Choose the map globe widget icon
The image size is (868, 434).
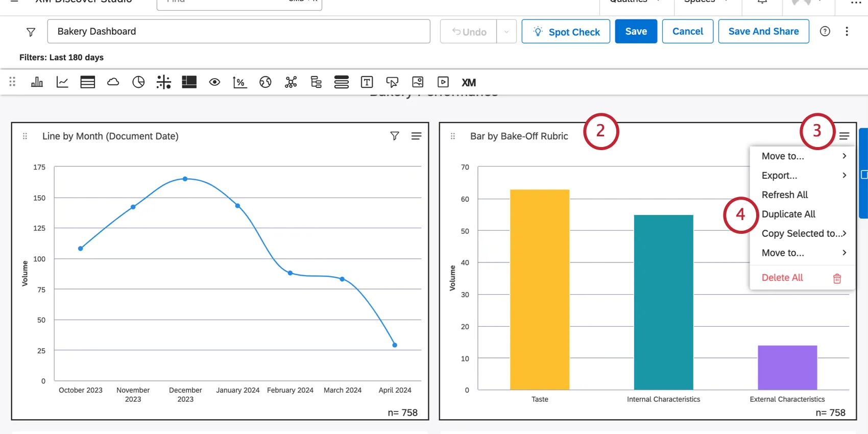click(x=265, y=82)
